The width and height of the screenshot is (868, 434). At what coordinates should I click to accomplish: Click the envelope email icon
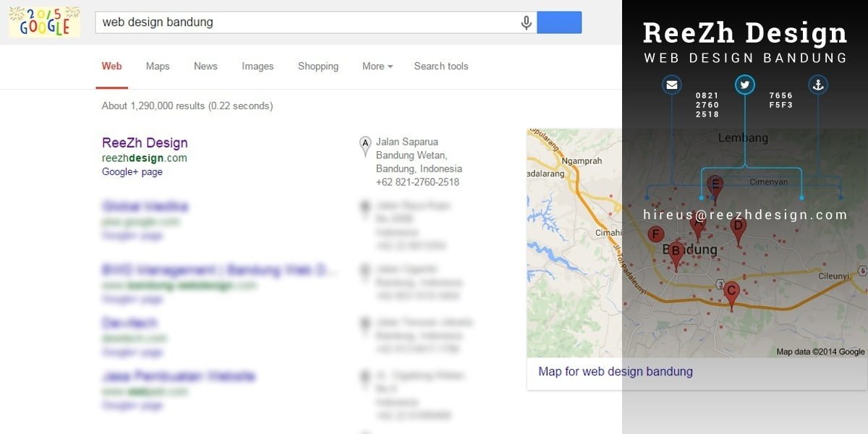672,85
